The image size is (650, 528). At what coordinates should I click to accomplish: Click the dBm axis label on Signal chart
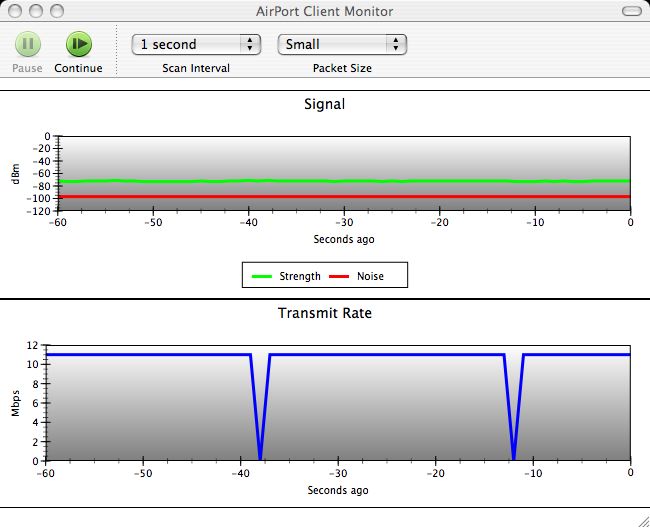pos(16,174)
